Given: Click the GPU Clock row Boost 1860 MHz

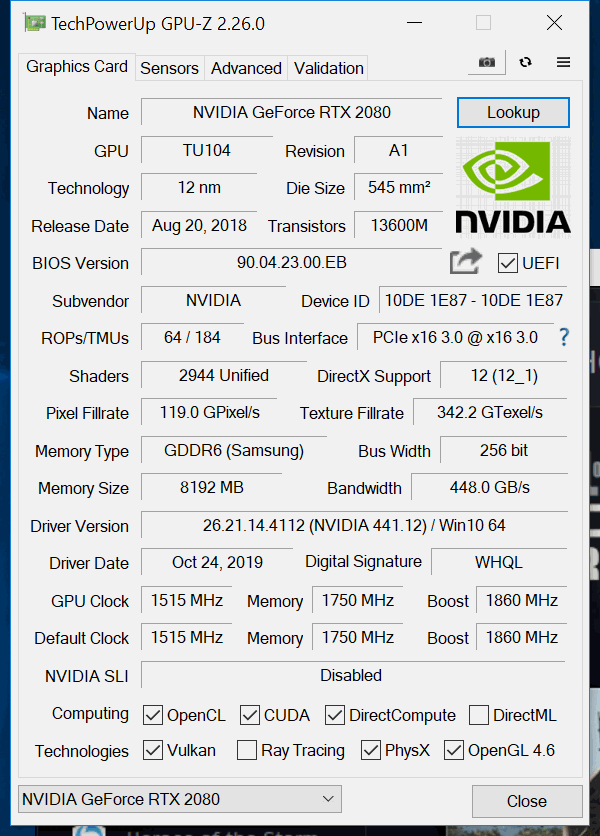Looking at the screenshot, I should 522,600.
